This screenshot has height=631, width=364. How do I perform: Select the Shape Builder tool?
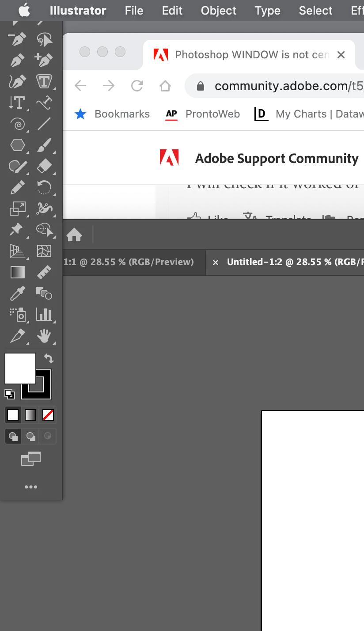pyautogui.click(x=44, y=229)
